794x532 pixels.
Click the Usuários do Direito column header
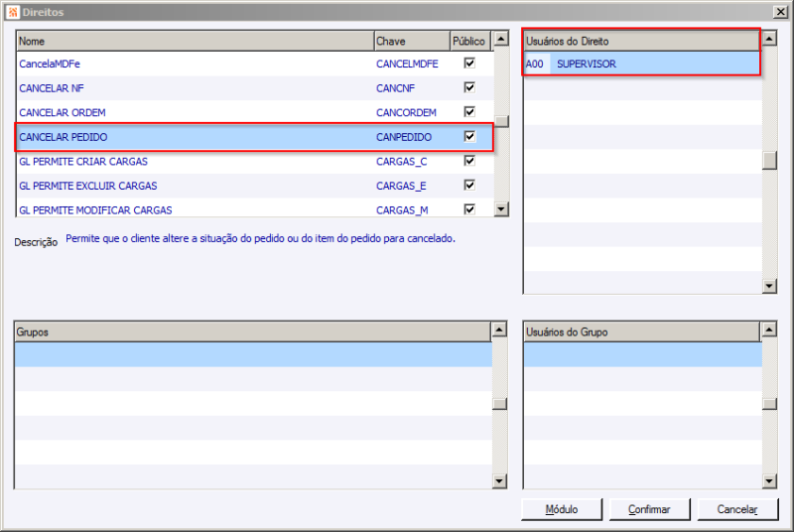pos(641,41)
